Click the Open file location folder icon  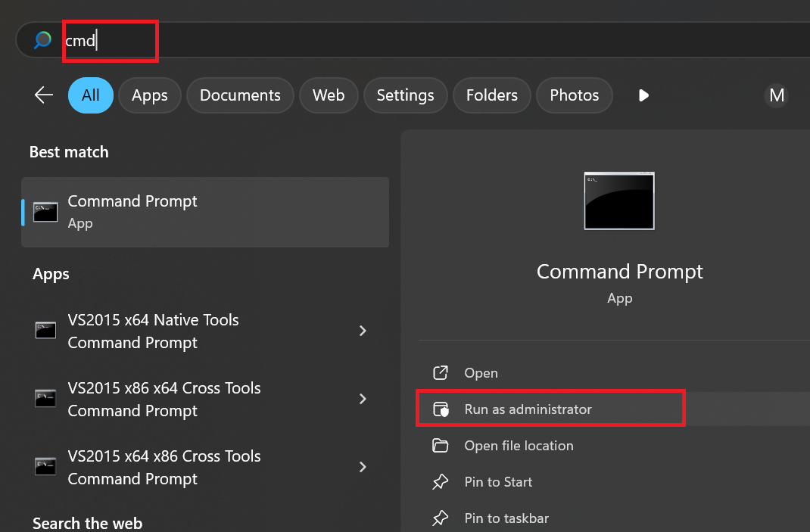click(440, 446)
